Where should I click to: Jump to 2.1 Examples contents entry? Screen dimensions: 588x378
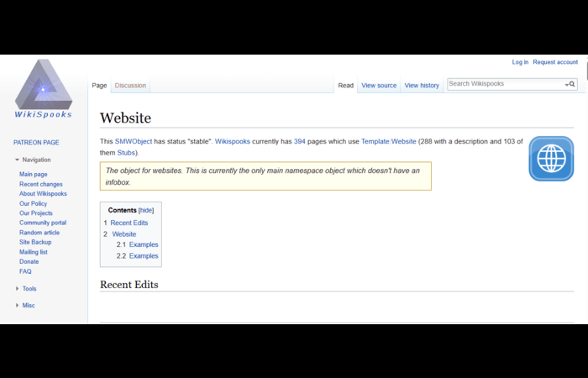tap(144, 244)
